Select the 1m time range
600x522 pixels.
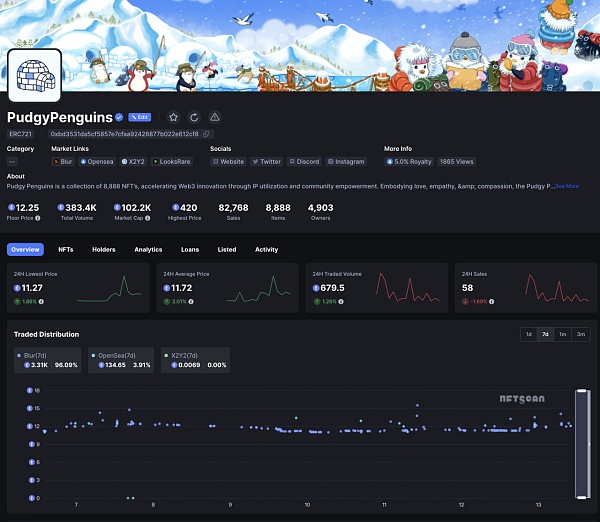tap(563, 334)
